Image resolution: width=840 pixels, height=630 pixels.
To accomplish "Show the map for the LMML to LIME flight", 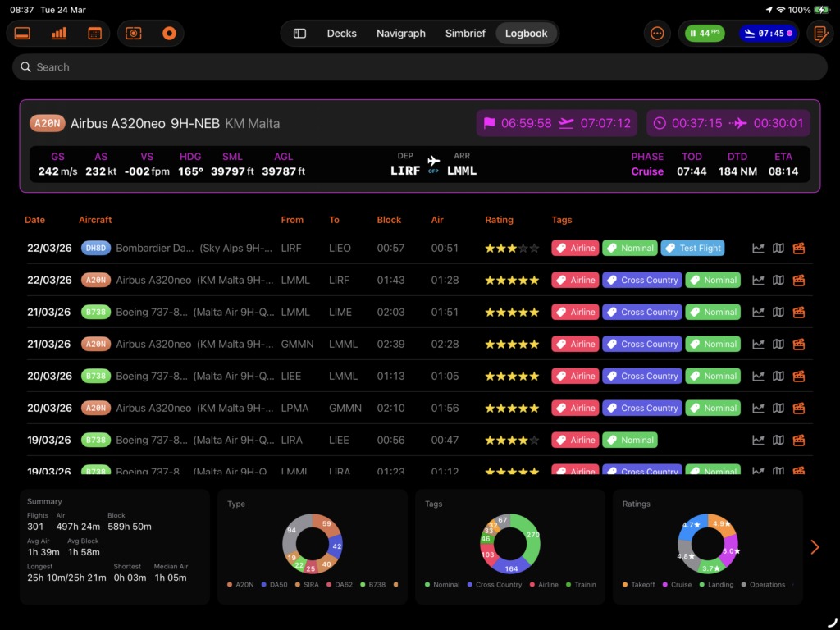I will click(778, 313).
